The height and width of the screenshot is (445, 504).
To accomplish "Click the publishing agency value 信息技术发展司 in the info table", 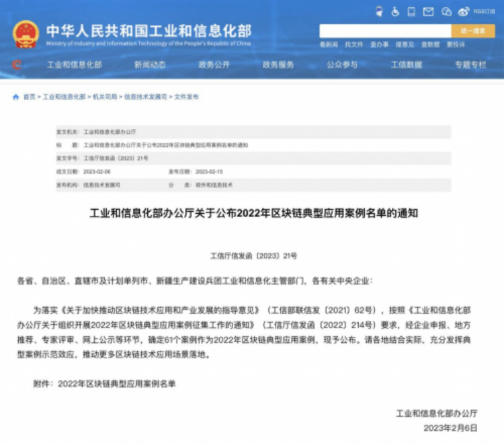I will [102, 185].
